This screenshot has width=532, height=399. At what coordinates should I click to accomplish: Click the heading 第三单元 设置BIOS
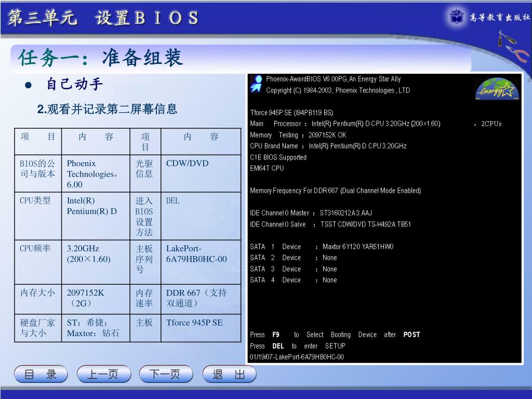(x=103, y=17)
